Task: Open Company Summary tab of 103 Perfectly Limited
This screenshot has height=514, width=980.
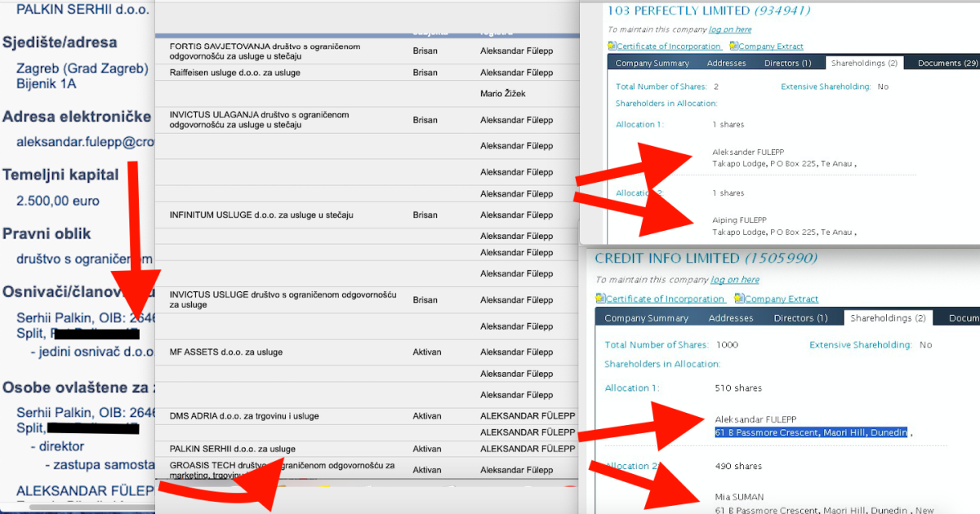Action: [x=652, y=63]
